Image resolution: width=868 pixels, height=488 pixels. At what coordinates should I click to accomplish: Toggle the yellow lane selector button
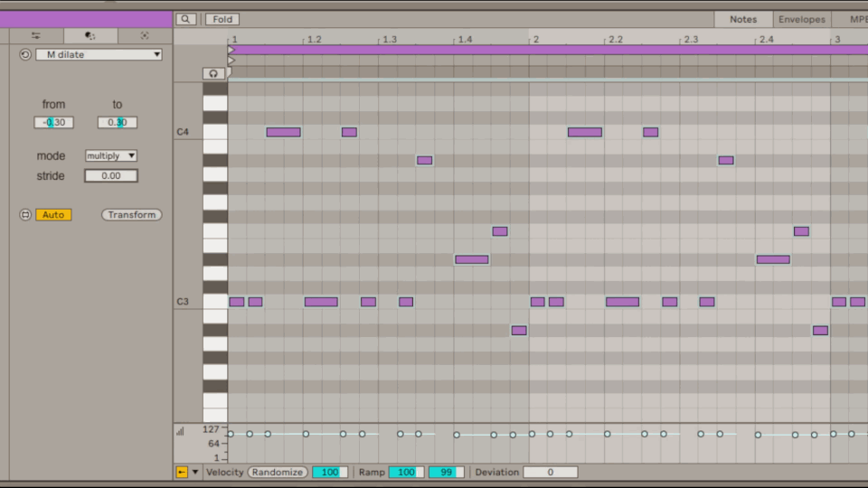pyautogui.click(x=182, y=472)
